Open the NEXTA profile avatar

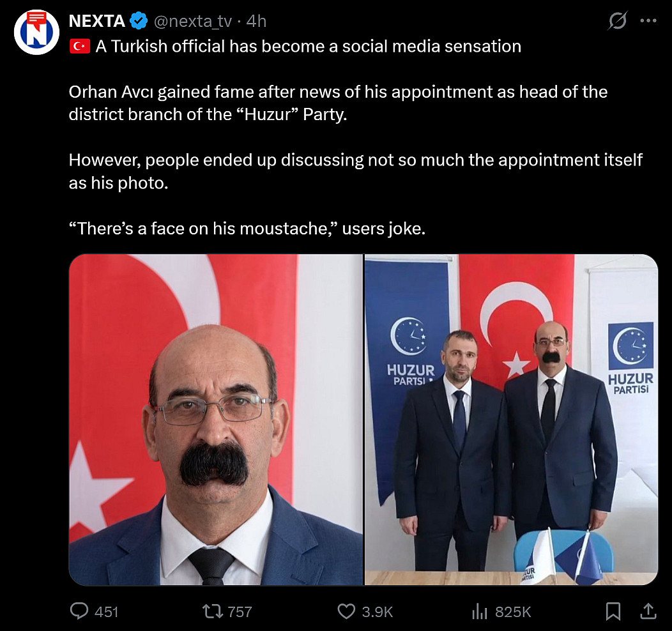(36, 32)
